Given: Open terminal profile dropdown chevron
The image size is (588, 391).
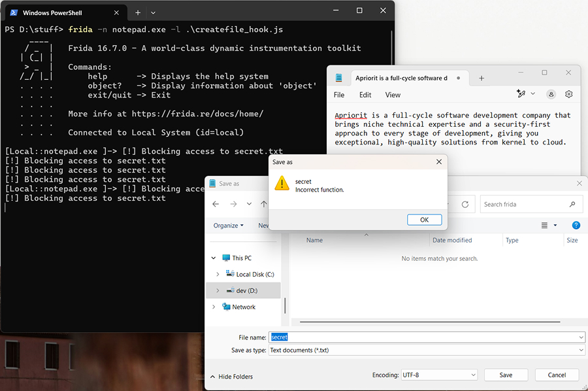Looking at the screenshot, I should [x=153, y=13].
